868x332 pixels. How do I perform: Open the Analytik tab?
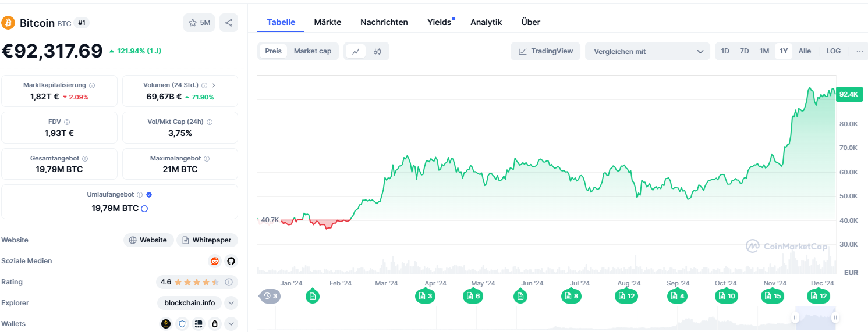(x=486, y=22)
